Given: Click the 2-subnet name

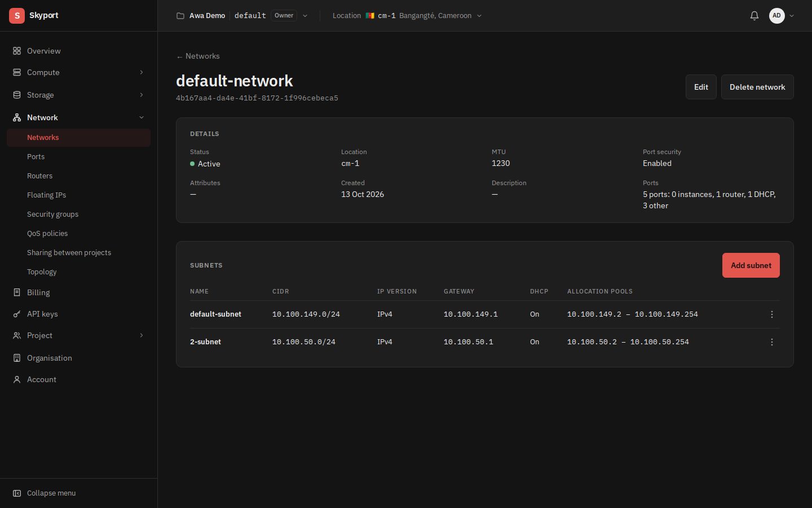Looking at the screenshot, I should click(205, 342).
